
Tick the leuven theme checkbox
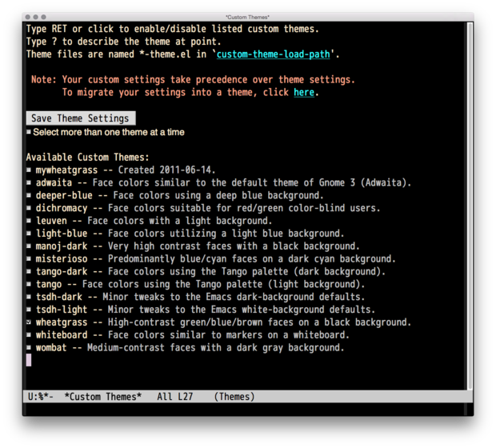point(29,221)
